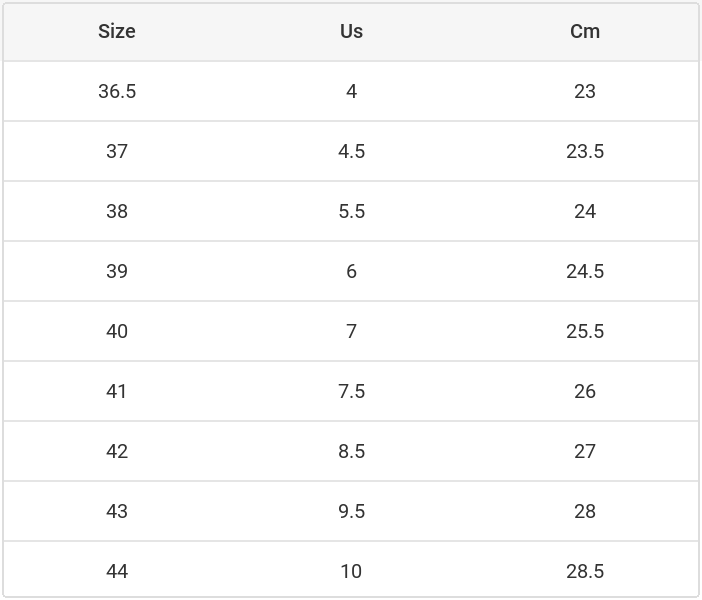Image resolution: width=702 pixels, height=600 pixels.
Task: Click the size 38 row label
Action: click(117, 211)
